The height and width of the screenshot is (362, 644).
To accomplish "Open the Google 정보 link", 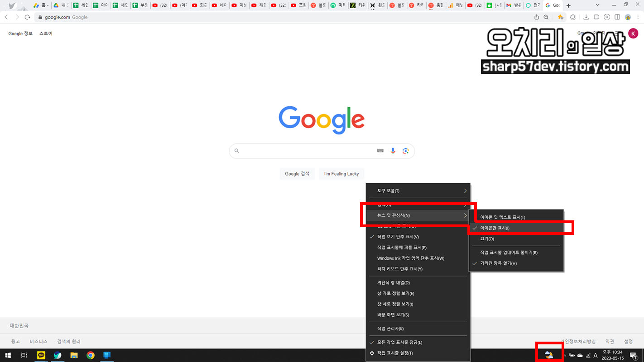I will pos(20,33).
